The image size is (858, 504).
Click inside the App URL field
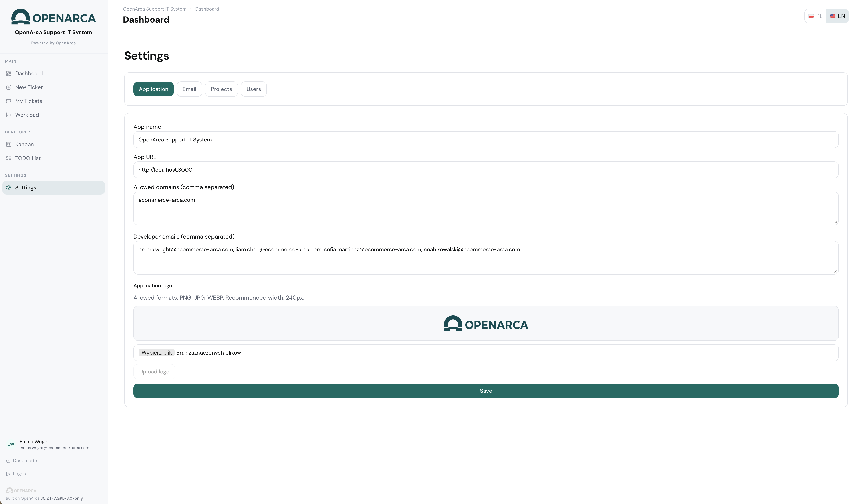pyautogui.click(x=340, y=169)
